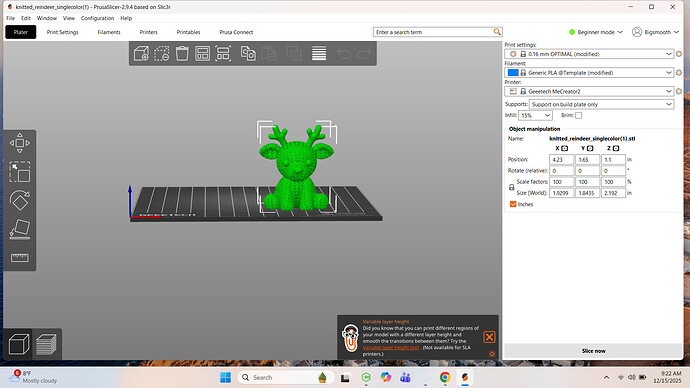This screenshot has height=388, width=690.
Task: Click the blue filament color swatch
Action: click(513, 73)
